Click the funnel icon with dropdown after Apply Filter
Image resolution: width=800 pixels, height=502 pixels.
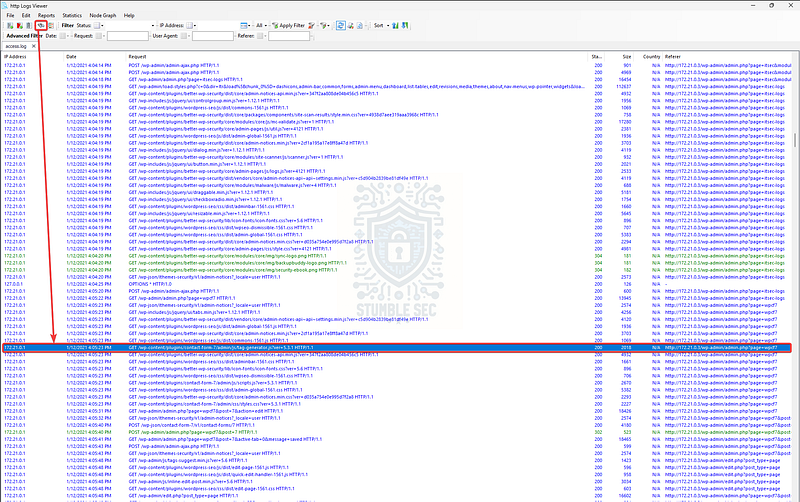point(324,26)
